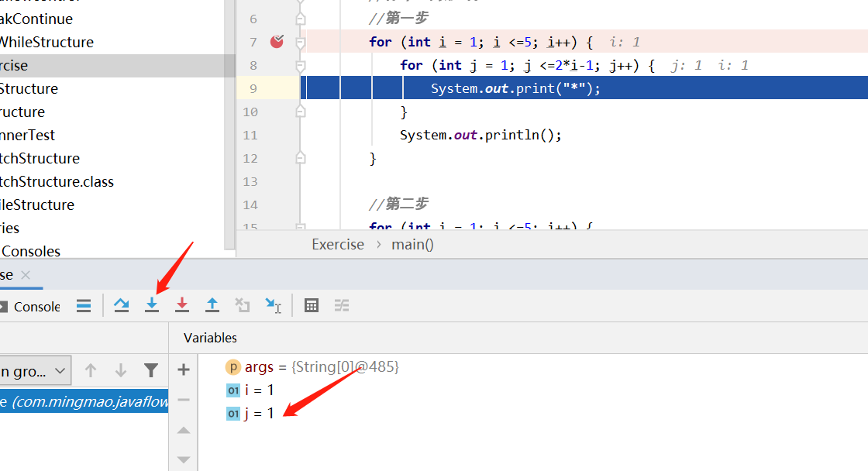The width and height of the screenshot is (868, 471).
Task: Click the Show Execution Point icon
Action: point(84,305)
